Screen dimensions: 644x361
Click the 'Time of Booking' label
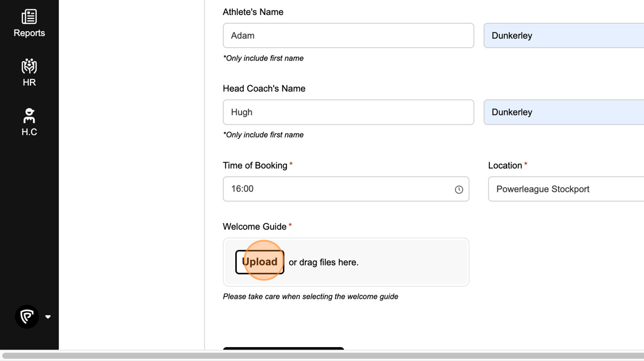pos(255,165)
